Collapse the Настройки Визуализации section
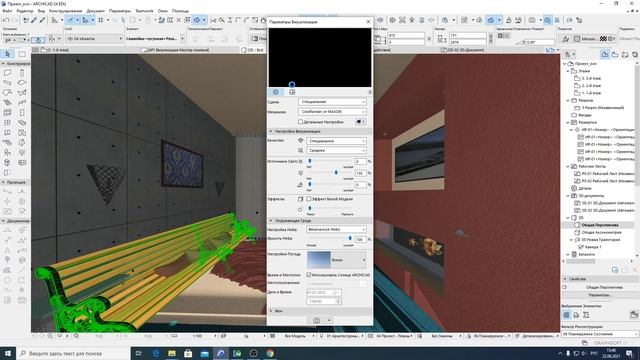640x360 pixels. pos(271,131)
